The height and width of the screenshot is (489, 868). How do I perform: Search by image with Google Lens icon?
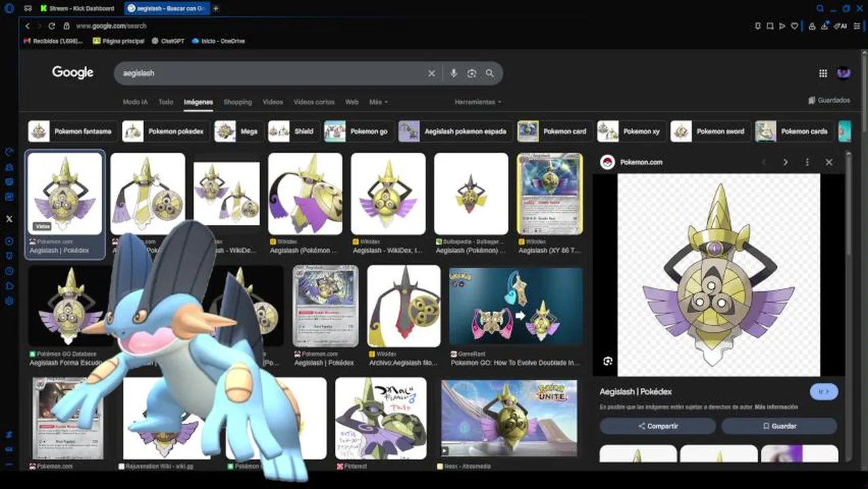pyautogui.click(x=471, y=73)
